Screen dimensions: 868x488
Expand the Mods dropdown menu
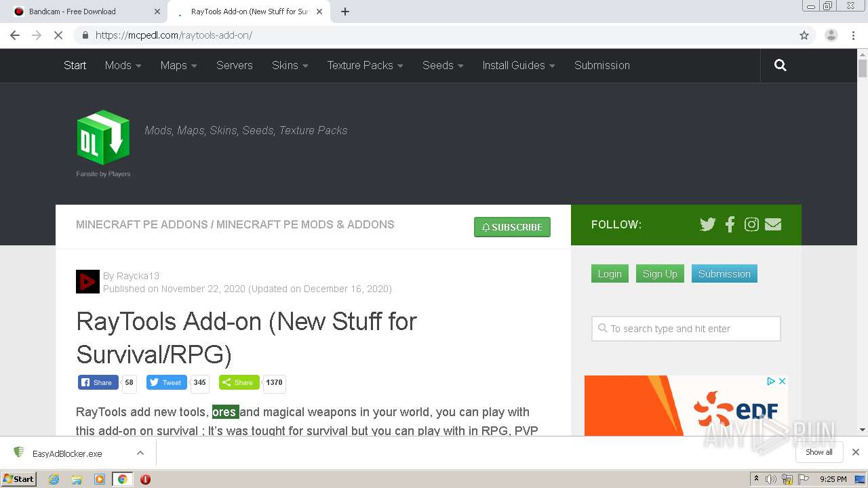pos(123,65)
